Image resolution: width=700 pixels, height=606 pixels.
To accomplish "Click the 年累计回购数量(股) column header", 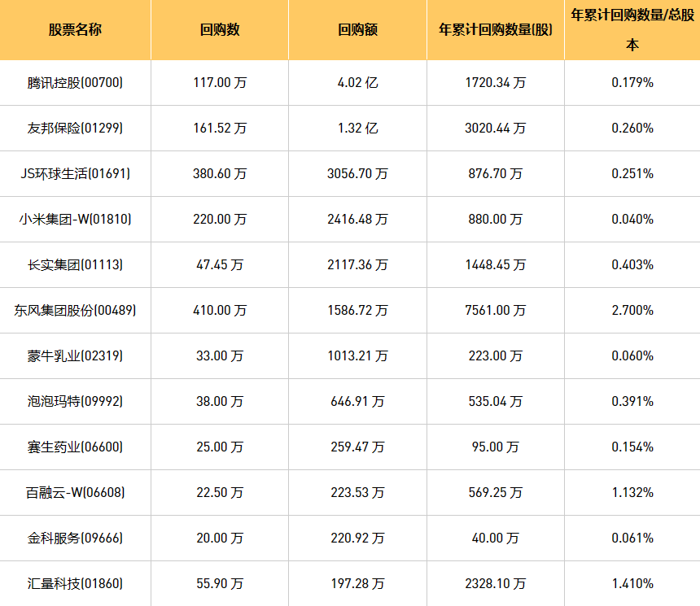I will (496, 30).
